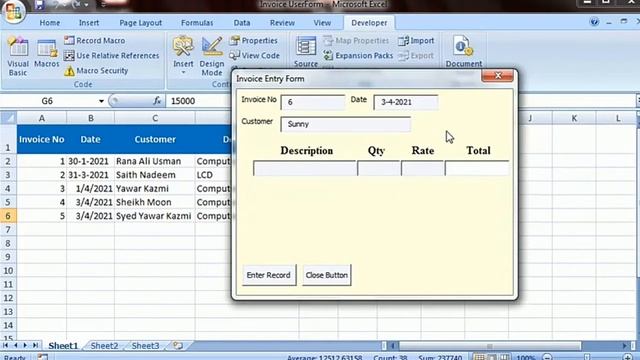
Task: Click the last sheet navigation arrow
Action: [35, 345]
